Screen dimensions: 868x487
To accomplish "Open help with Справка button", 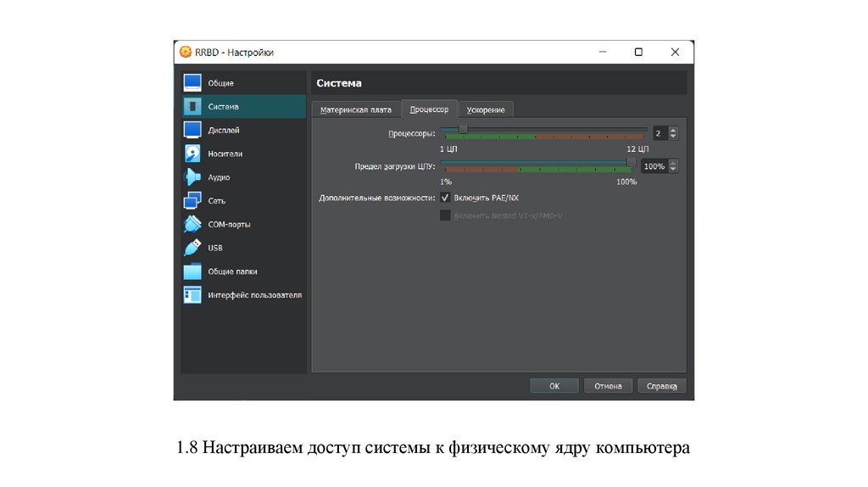I will coord(662,386).
